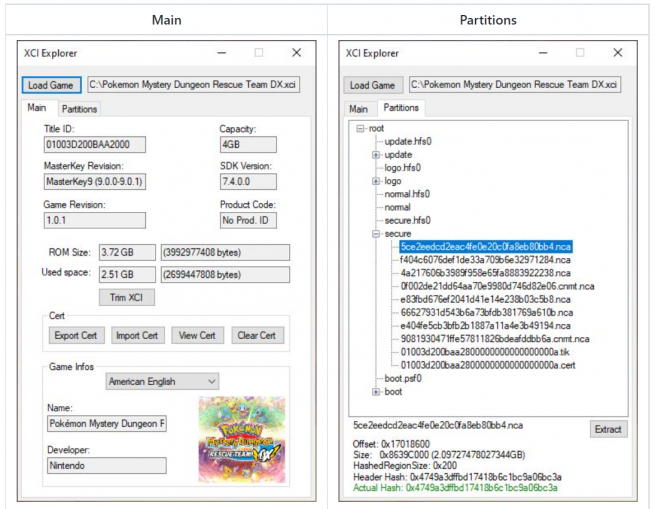Click the Pokémon game cover thumbnail

(x=242, y=440)
